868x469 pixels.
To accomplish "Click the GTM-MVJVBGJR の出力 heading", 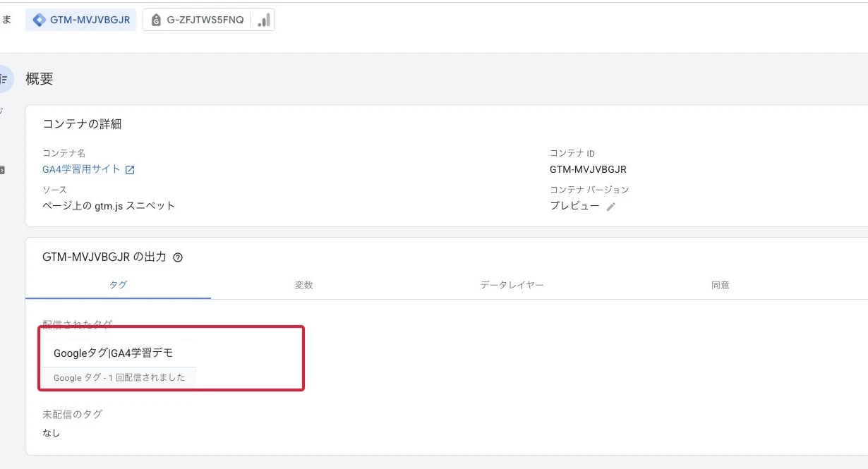I will point(104,257).
